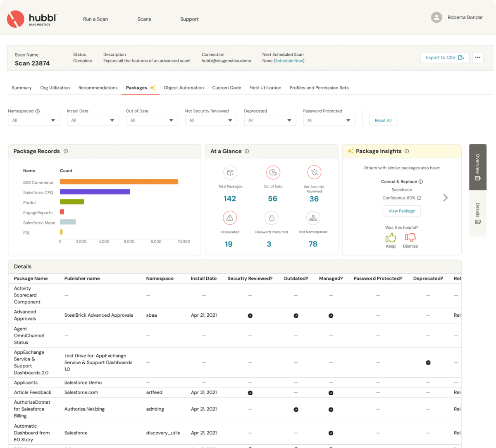
Task: Open Scans in top navigation
Action: click(144, 19)
